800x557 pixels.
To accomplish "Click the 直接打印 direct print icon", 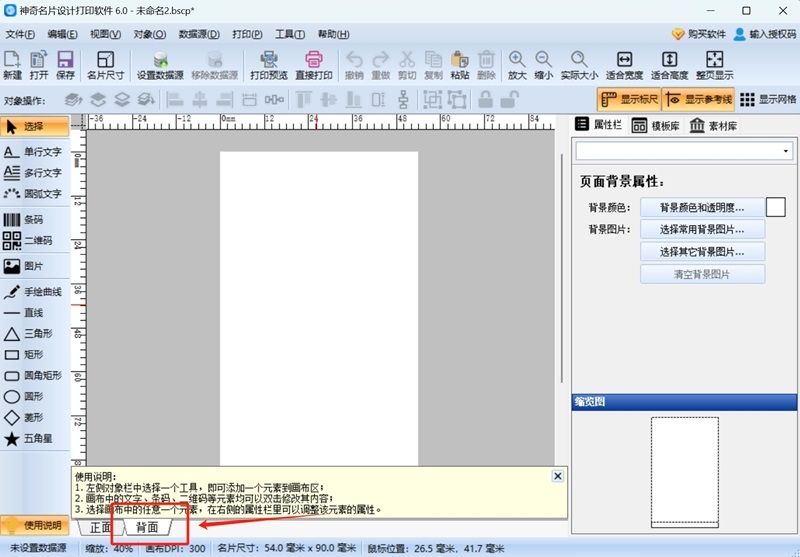I will coord(314,65).
